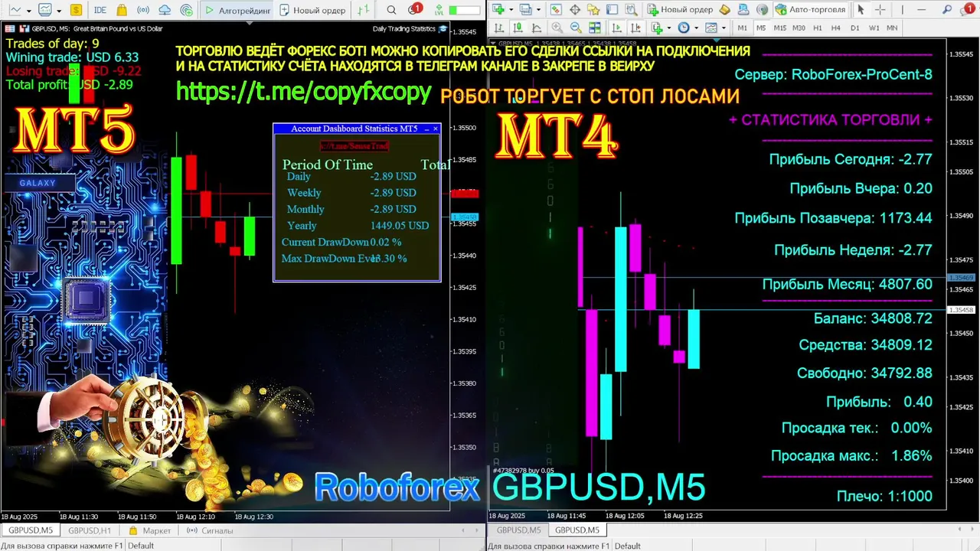Screen dimensions: 980x551
Task: Expand the MT4 periods clock dropdown arrow
Action: pos(696,28)
